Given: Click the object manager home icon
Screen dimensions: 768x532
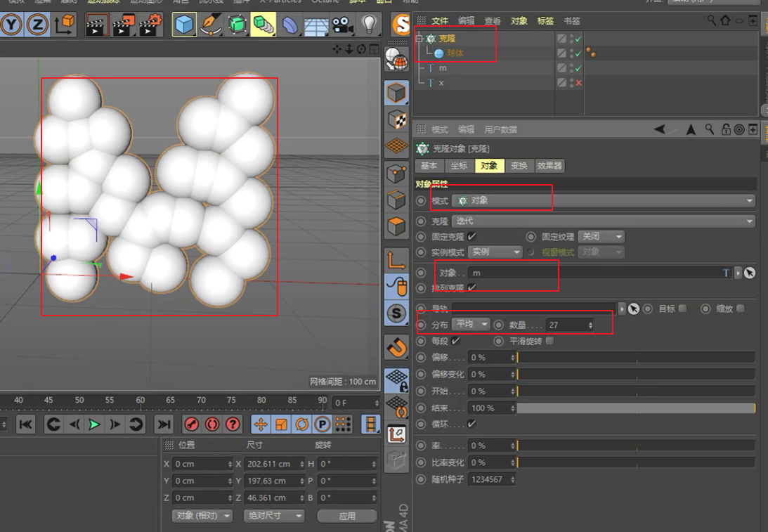Looking at the screenshot, I should coord(725,20).
